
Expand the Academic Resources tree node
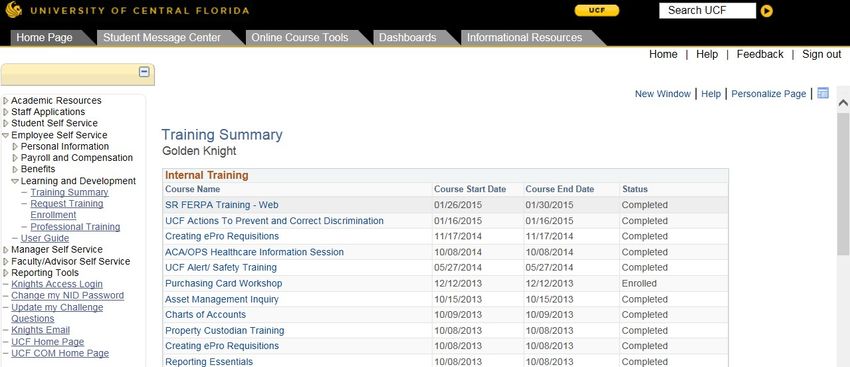point(6,101)
